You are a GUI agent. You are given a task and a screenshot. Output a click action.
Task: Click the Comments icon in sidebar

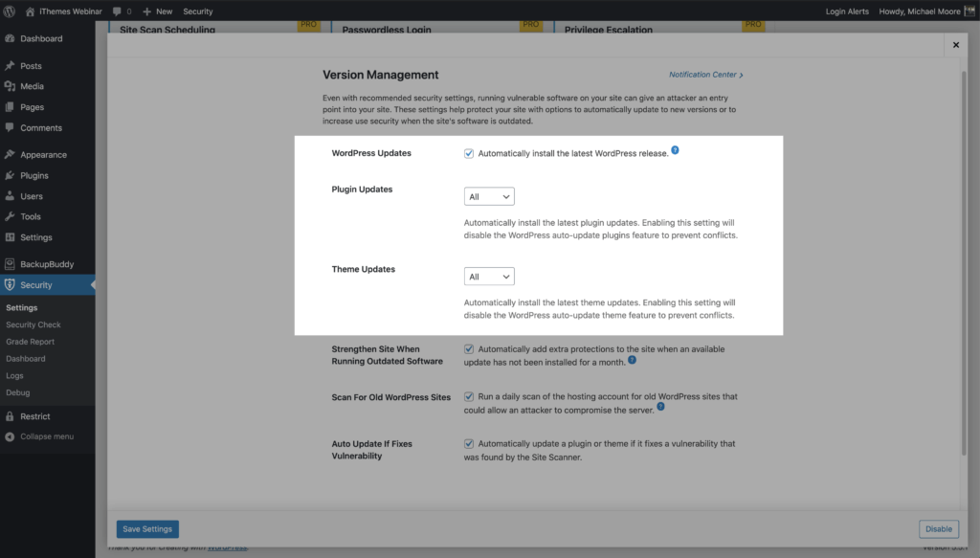click(x=10, y=127)
